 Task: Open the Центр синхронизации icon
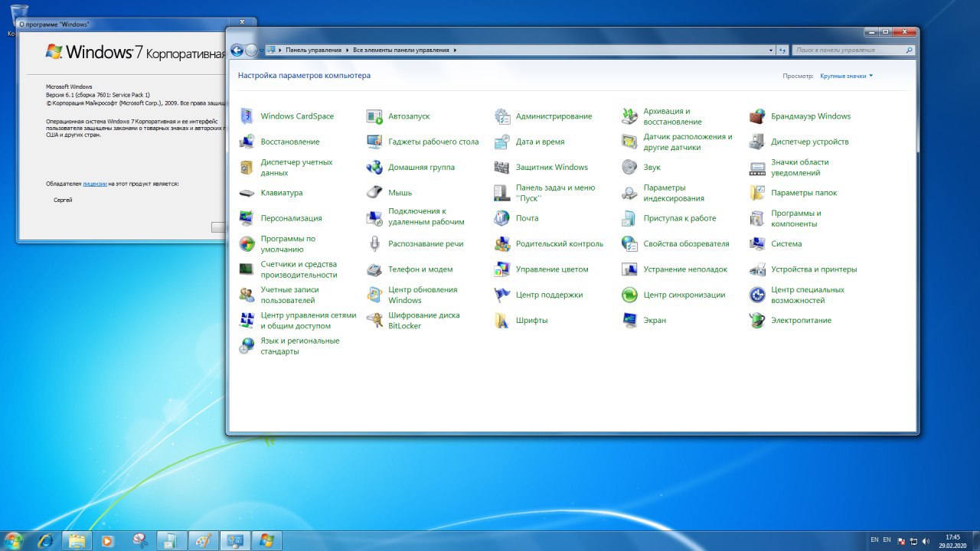tap(629, 295)
